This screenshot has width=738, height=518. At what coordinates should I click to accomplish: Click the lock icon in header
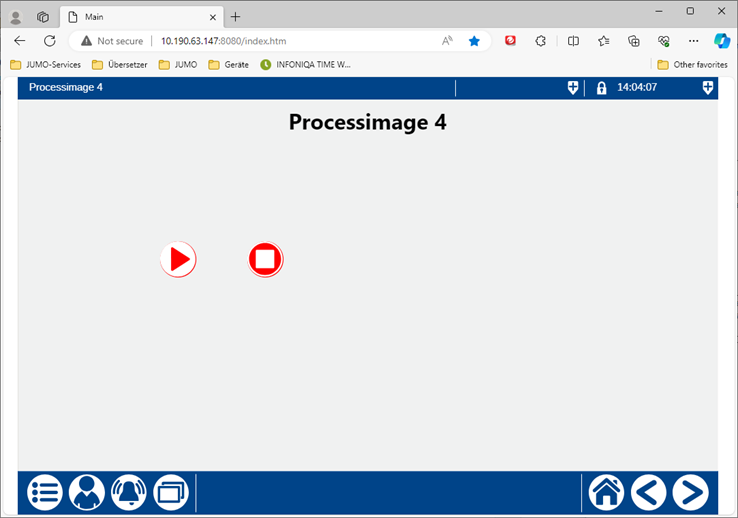601,88
